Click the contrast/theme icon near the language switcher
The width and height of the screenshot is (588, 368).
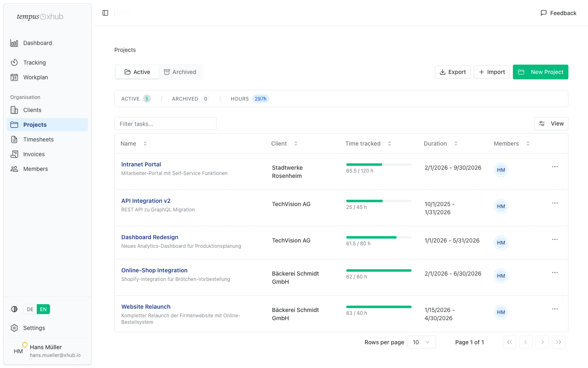point(14,309)
